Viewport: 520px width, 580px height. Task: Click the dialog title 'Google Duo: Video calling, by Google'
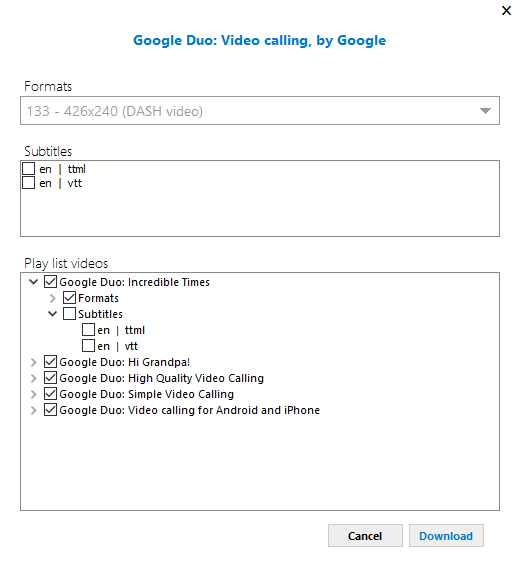pos(259,40)
